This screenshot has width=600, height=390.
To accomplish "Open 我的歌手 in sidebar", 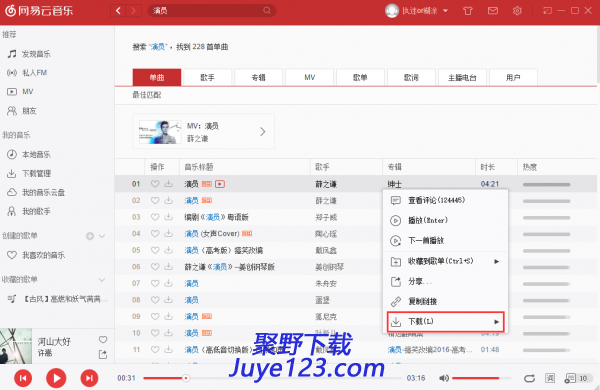I will click(x=29, y=211).
